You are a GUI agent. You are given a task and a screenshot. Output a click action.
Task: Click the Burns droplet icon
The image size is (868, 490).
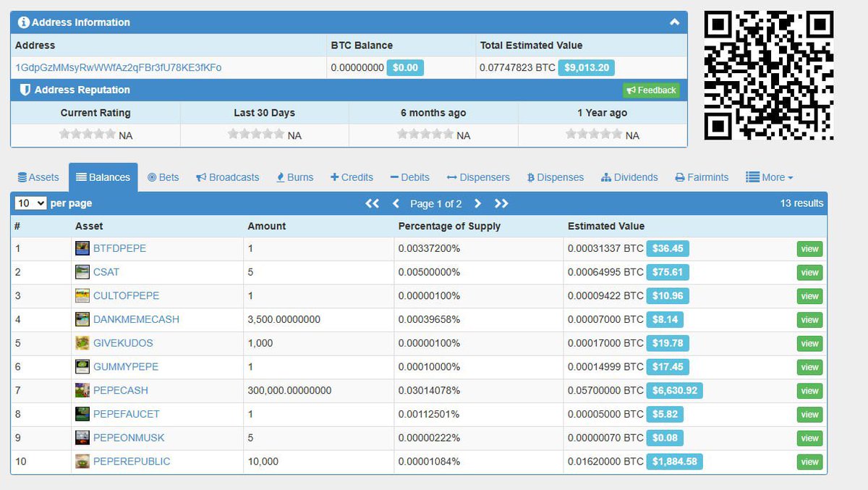tap(281, 177)
